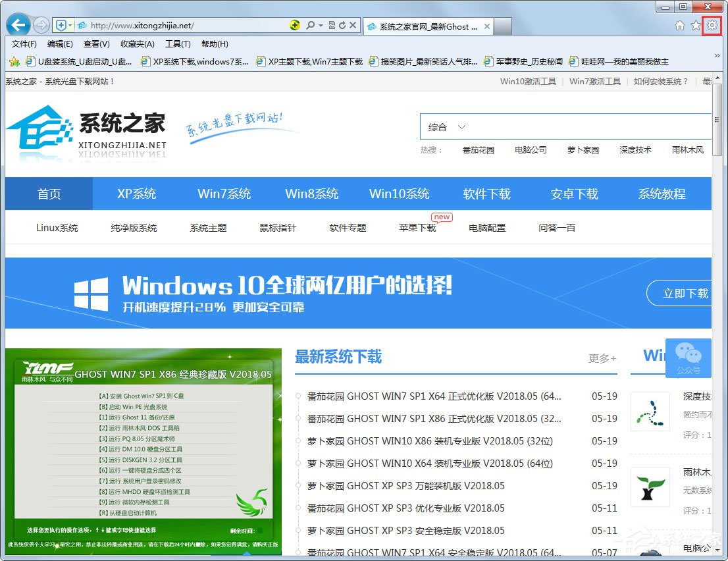Expand the search provider dropdown arrow

pos(321,25)
